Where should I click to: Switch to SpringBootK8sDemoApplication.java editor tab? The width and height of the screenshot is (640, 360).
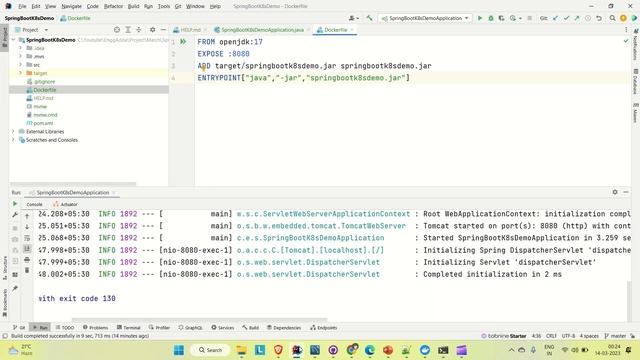[x=262, y=30]
